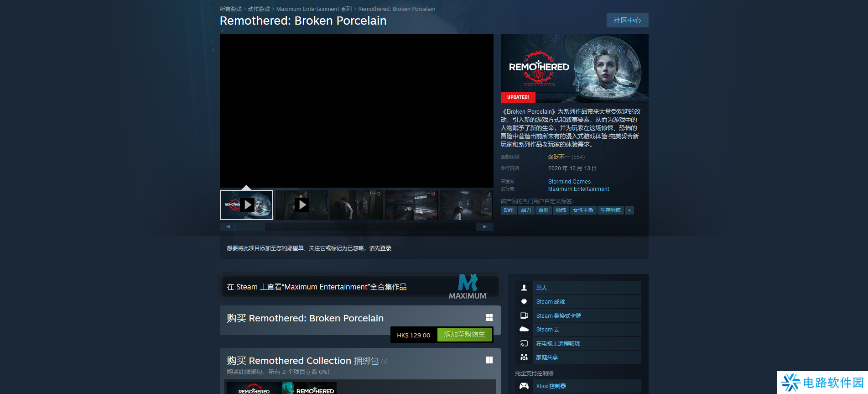Open the bundle info question mark tooltip
Viewport: 868px width, 394px height.
(x=385, y=362)
